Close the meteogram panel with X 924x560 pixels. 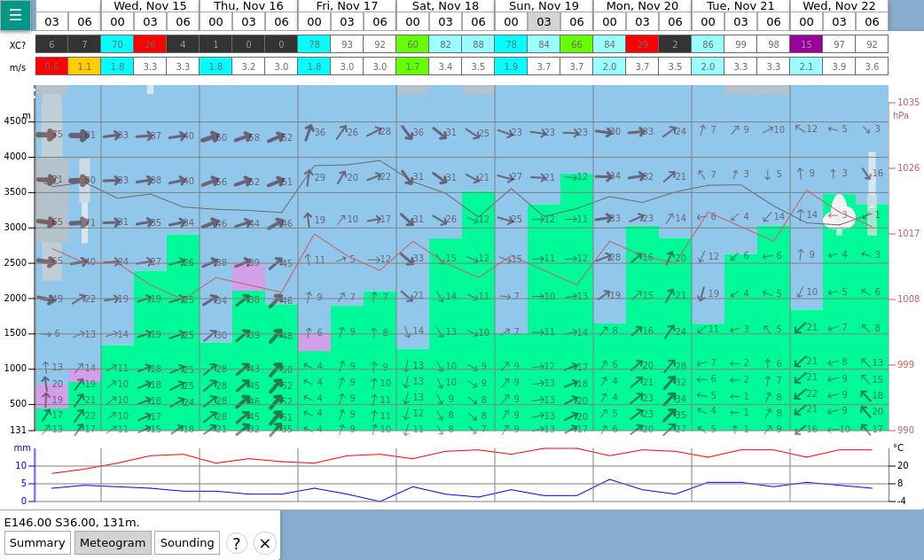(x=264, y=543)
